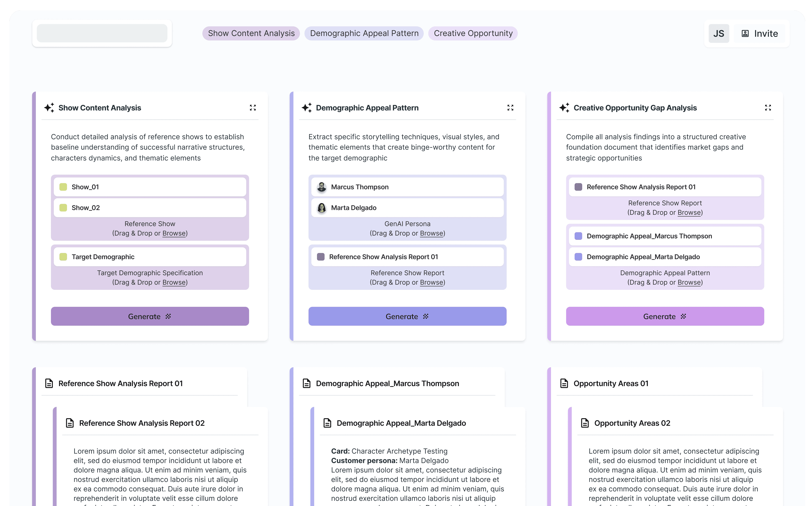Click sparkle icon beside Creative Opportunity Gap Analysis

click(564, 107)
